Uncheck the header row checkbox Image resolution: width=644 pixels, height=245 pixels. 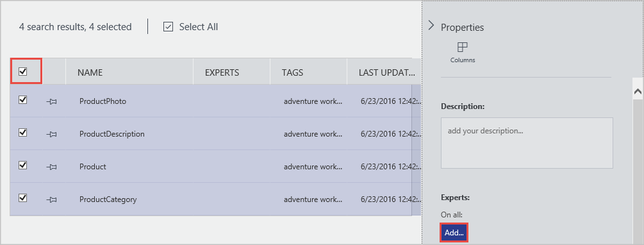tap(23, 72)
